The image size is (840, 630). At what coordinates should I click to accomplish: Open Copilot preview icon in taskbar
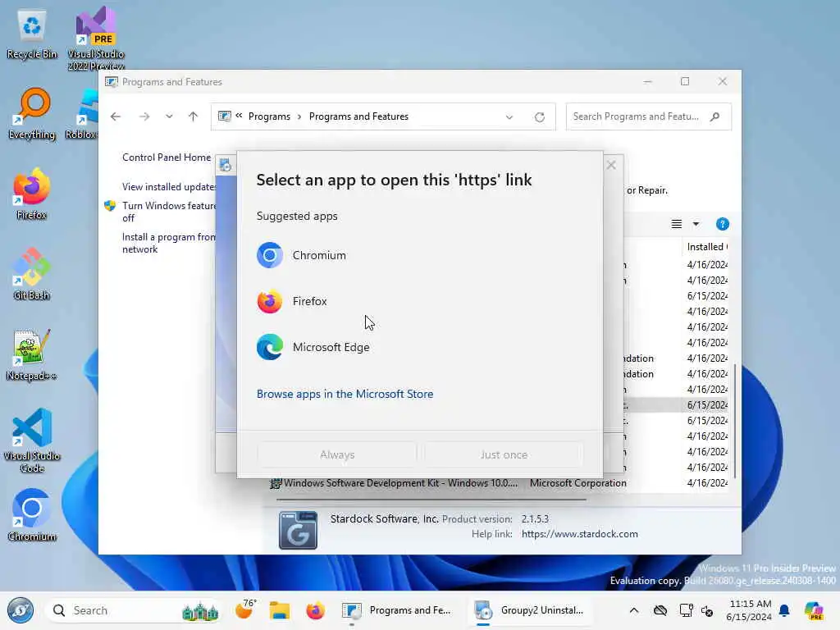pos(814,610)
